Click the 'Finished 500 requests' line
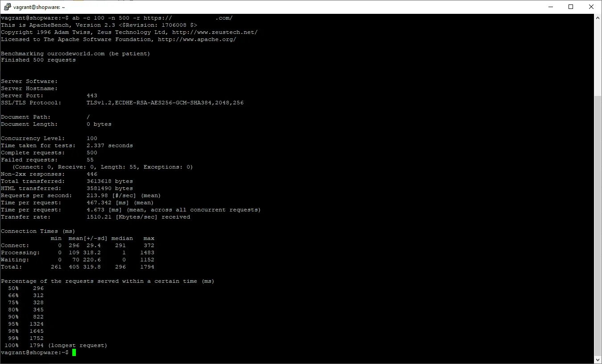602x364 pixels. coord(38,61)
